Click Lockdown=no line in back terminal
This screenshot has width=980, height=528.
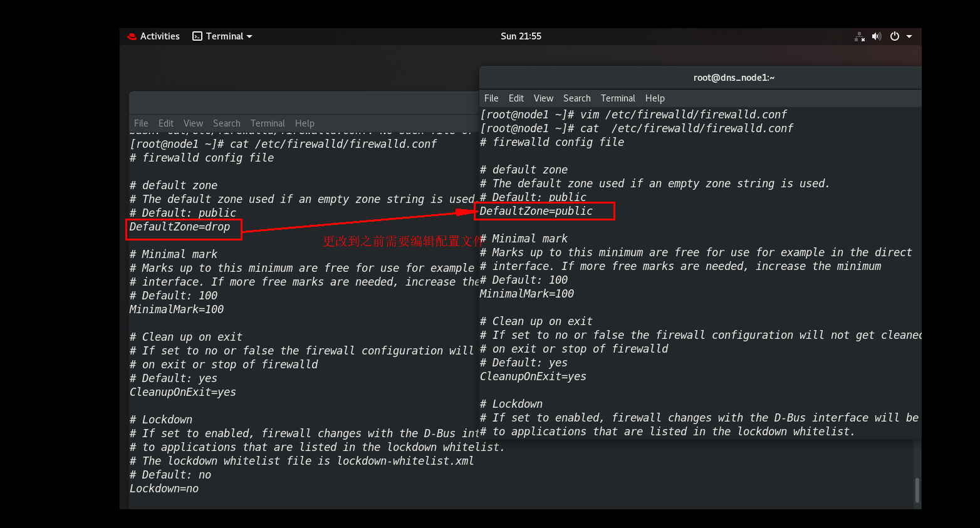(x=164, y=489)
